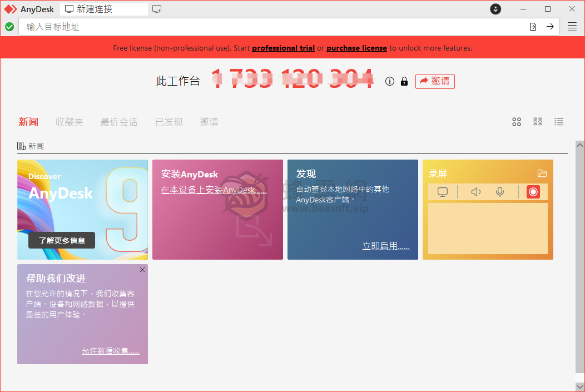Switch to small tiles view

[x=538, y=121]
